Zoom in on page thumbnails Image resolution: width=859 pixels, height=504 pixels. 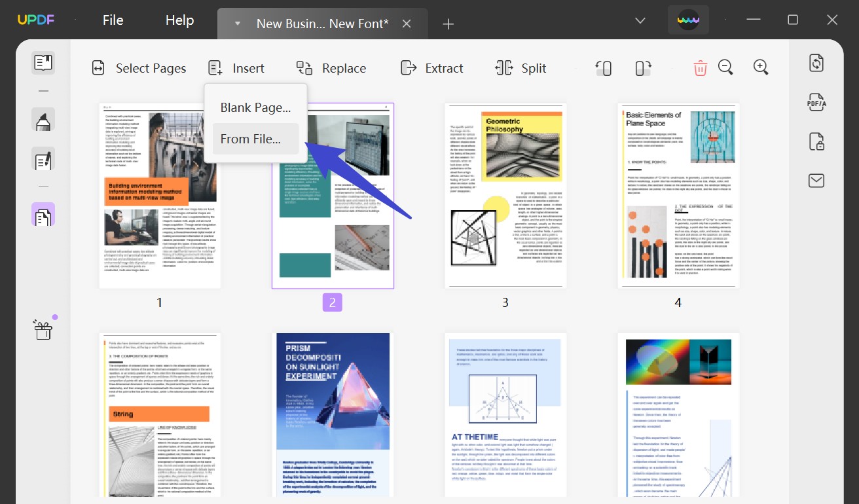760,67
